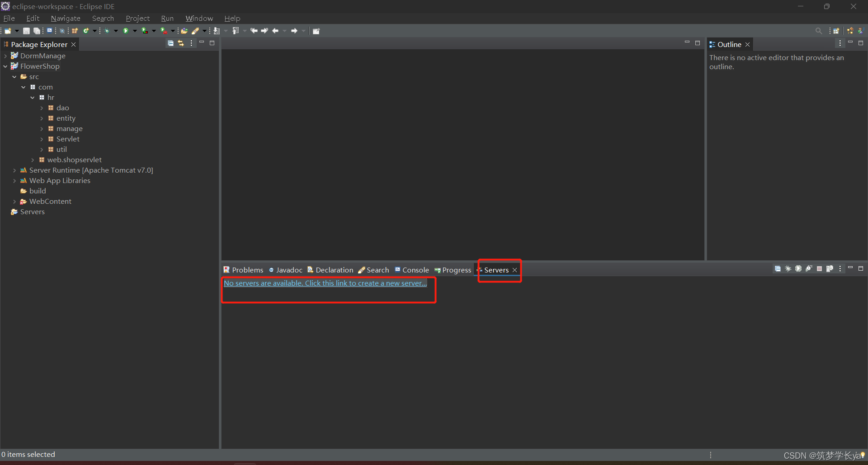Click the magnifier Quick Access search icon

(819, 31)
